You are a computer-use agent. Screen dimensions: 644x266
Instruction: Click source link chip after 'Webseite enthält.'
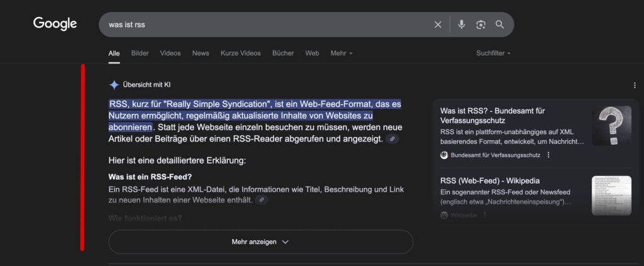point(262,200)
